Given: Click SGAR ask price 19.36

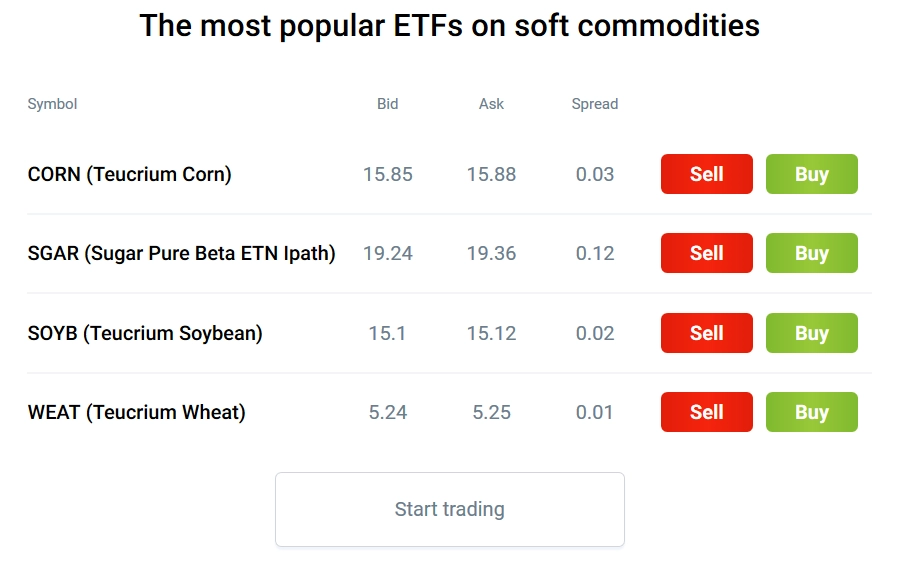Looking at the screenshot, I should 491,253.
